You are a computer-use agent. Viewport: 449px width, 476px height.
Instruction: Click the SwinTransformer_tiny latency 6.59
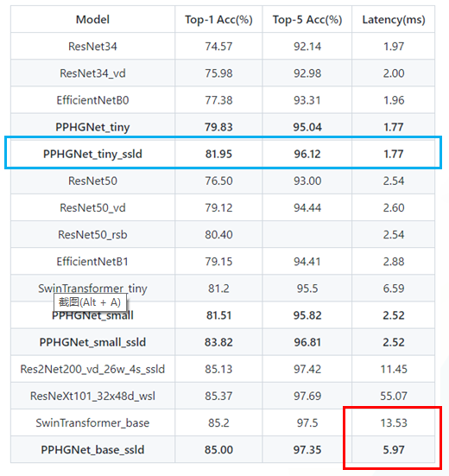(394, 289)
